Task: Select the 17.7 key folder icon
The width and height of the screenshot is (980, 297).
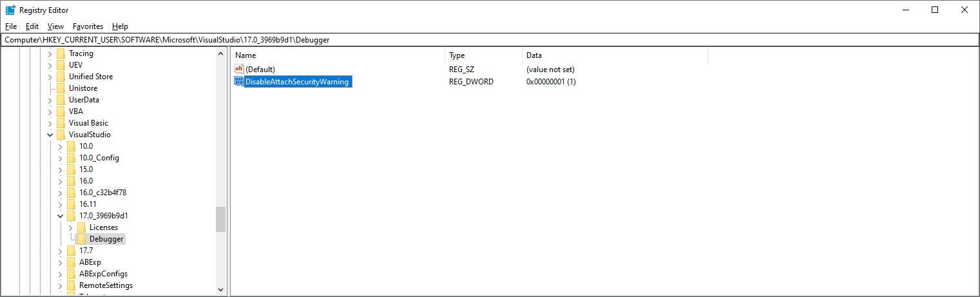Action: coord(72,251)
